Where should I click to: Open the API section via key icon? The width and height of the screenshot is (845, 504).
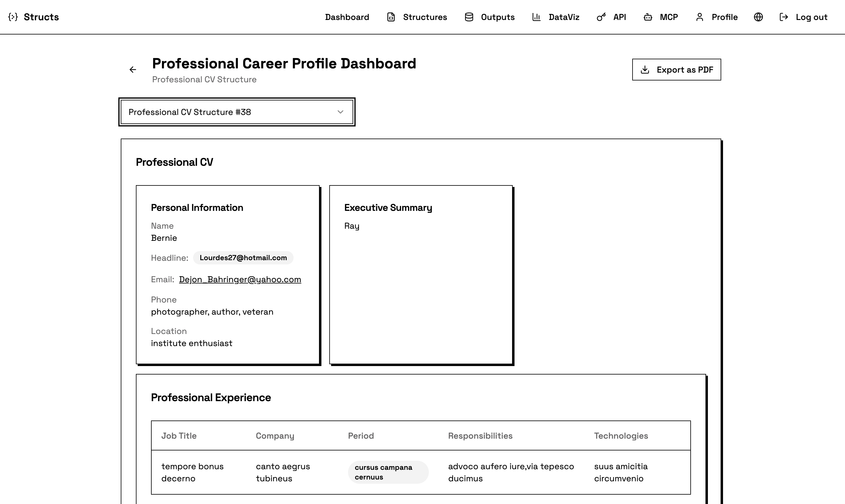601,17
